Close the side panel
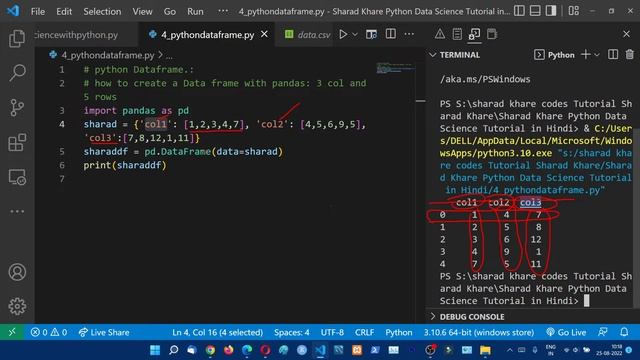The image size is (640, 360). click(627, 34)
